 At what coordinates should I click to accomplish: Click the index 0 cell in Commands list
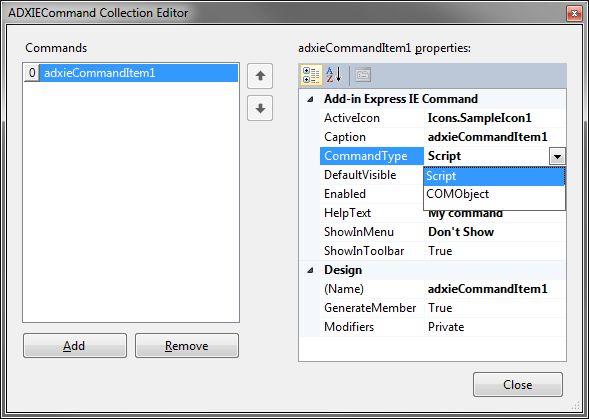(x=32, y=73)
